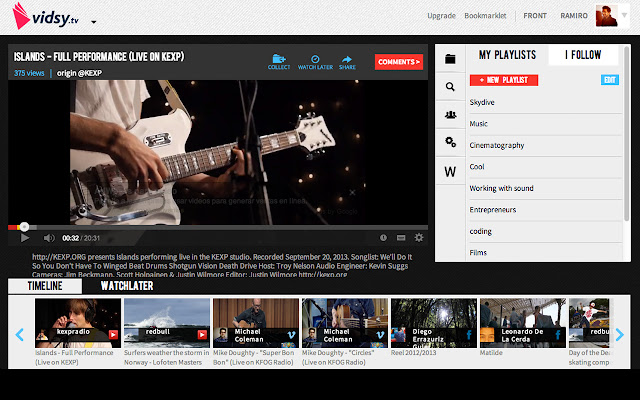The image size is (640, 400).
Task: Open origin @KEXP link
Action: 79,73
